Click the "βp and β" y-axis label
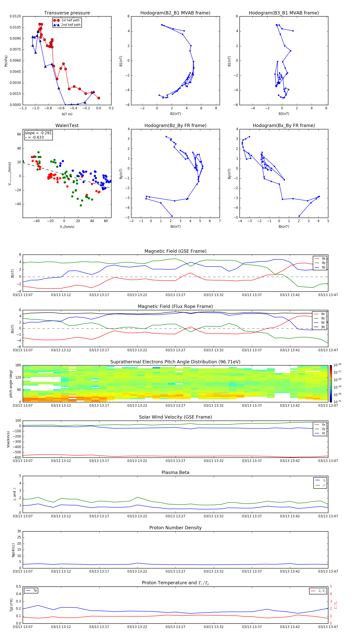This screenshot has height=644, width=351. pos(14,494)
